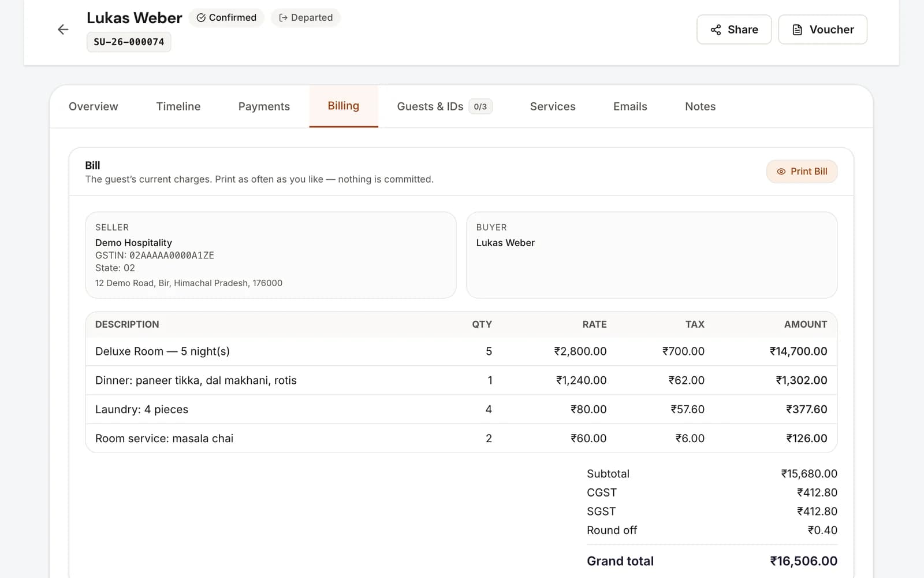
Task: Click the ₹2,800.00 rate cell
Action: 580,351
